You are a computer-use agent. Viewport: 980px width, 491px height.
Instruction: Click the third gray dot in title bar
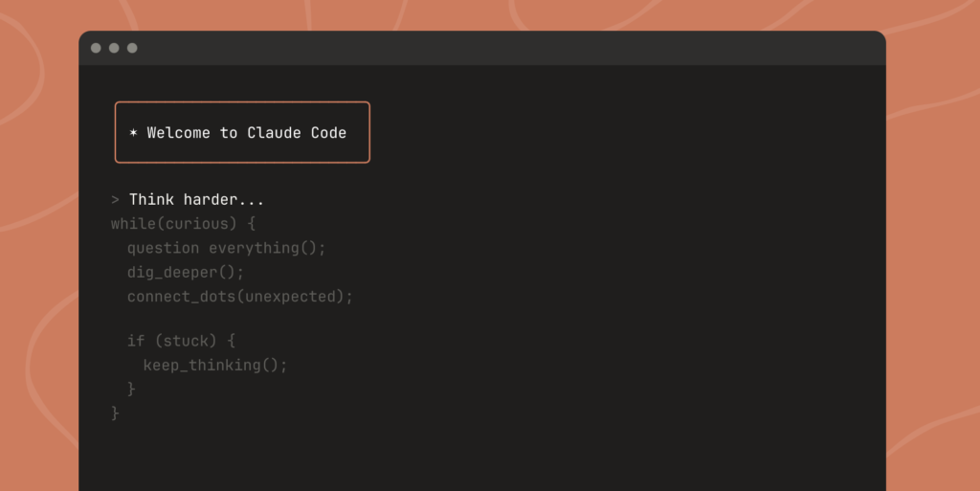[132, 48]
